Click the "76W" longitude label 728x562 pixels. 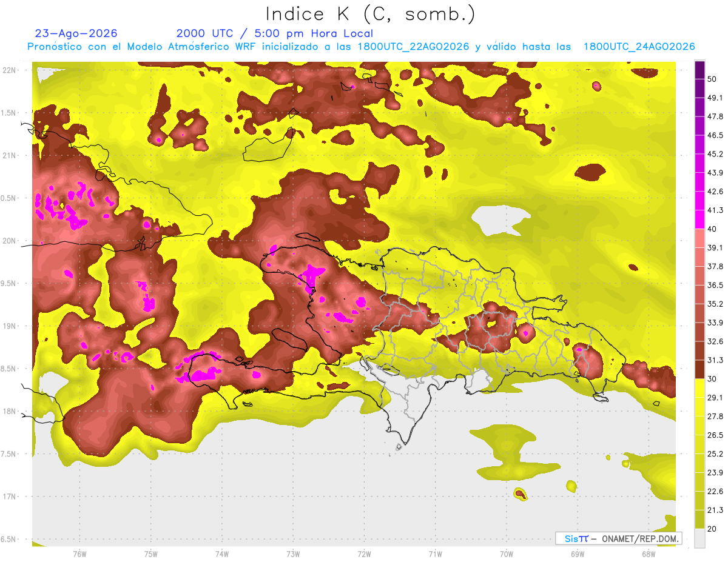click(79, 554)
